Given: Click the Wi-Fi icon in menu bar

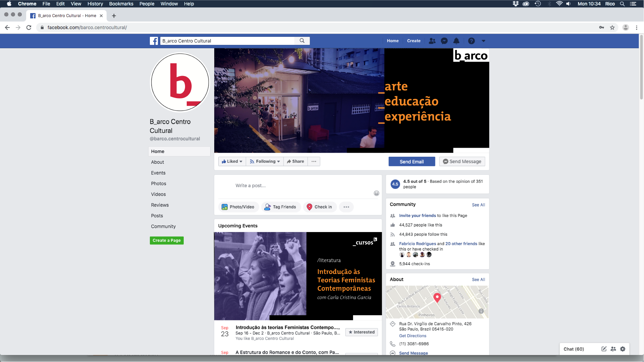Looking at the screenshot, I should (x=559, y=4).
